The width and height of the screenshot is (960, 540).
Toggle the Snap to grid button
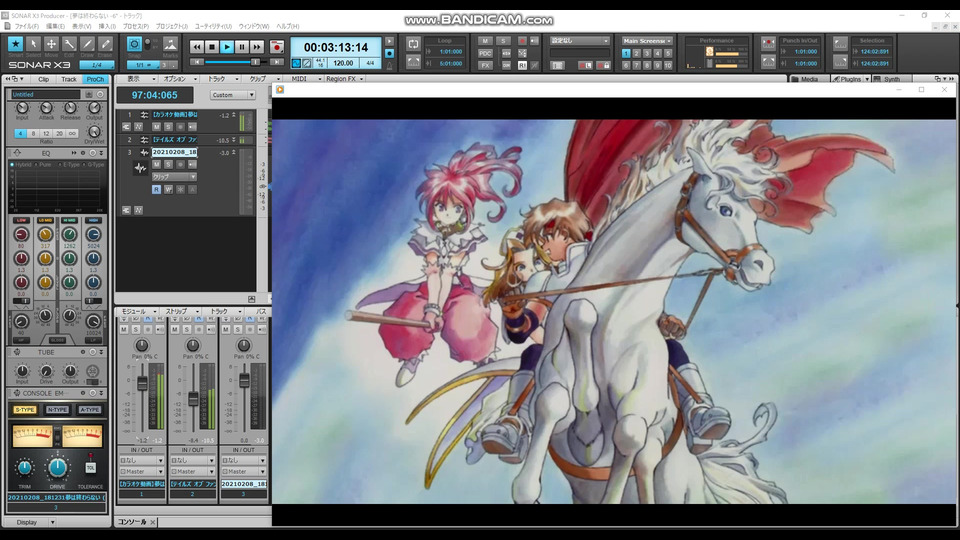coord(134,44)
